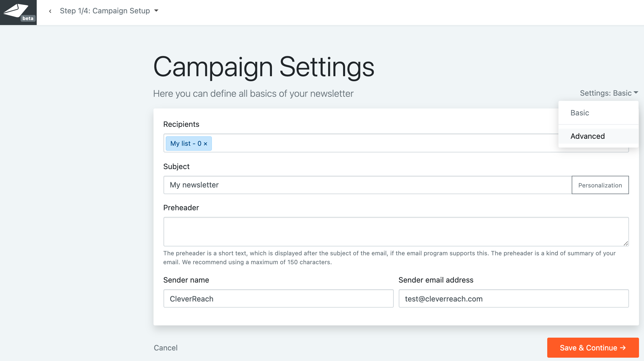644x361 pixels.
Task: Focus the Sender email address field
Action: coord(513,299)
